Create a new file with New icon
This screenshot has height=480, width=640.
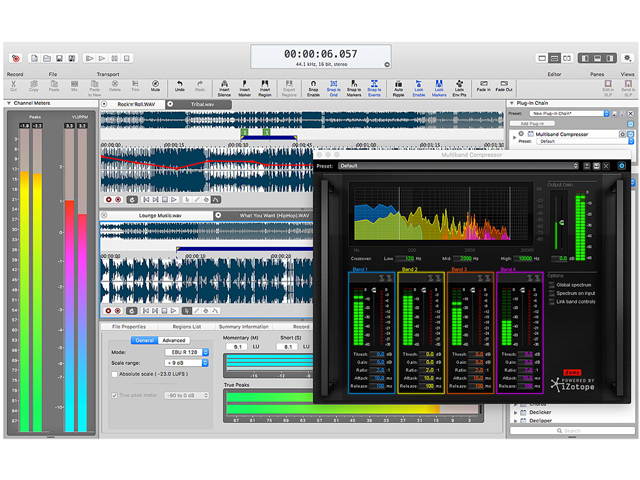[34, 59]
